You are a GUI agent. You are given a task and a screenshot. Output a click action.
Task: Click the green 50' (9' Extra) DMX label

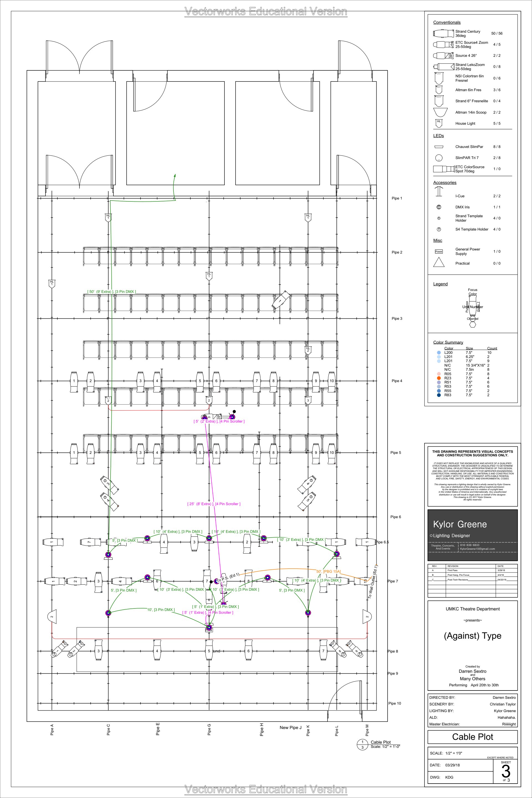pyautogui.click(x=112, y=291)
